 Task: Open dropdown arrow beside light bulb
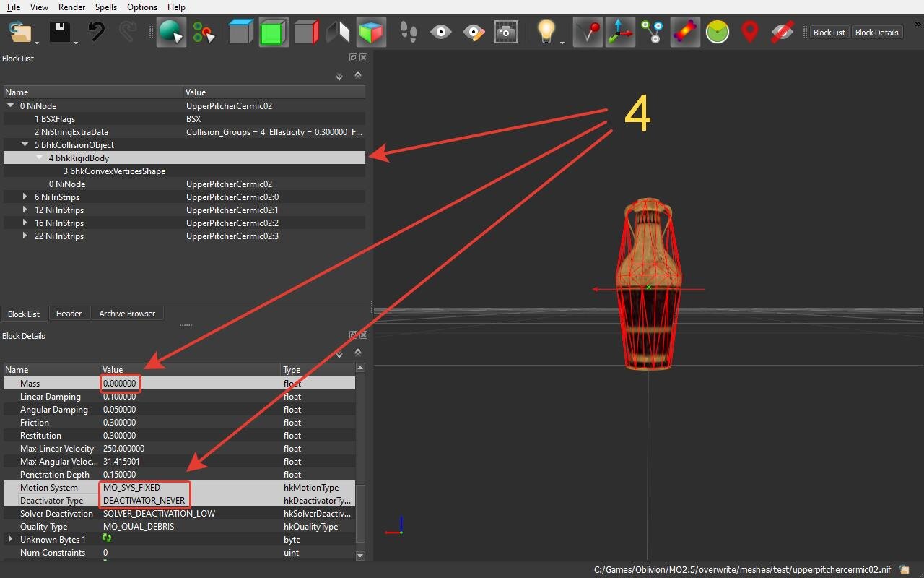pyautogui.click(x=562, y=43)
